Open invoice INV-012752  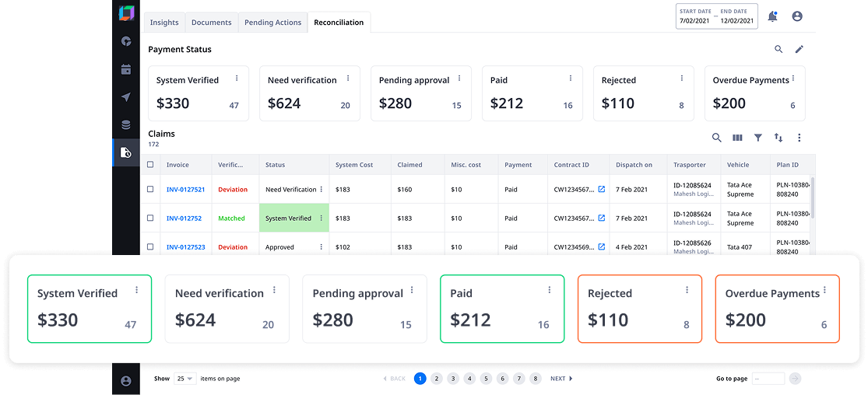point(184,218)
